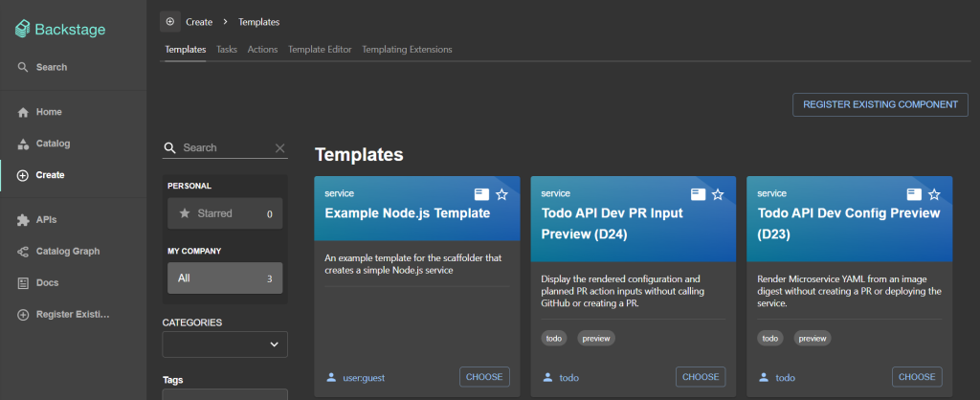Switch to the Tasks tab
980x400 pixels.
pos(227,49)
